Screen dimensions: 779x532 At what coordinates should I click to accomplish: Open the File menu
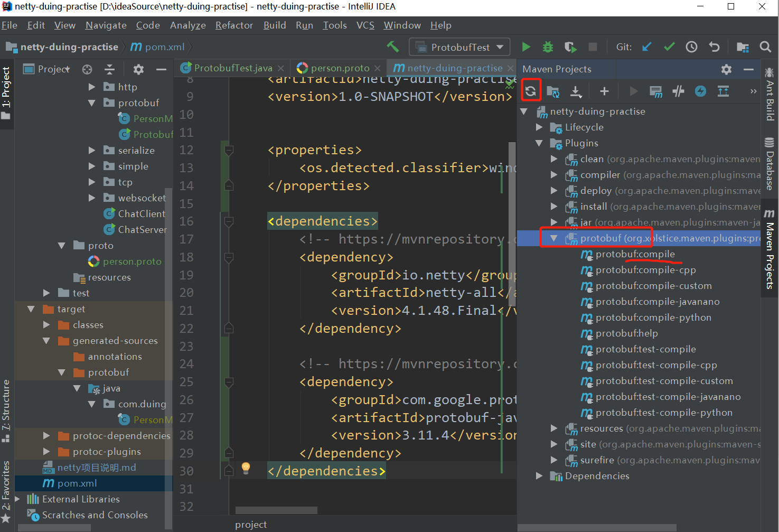click(10, 25)
